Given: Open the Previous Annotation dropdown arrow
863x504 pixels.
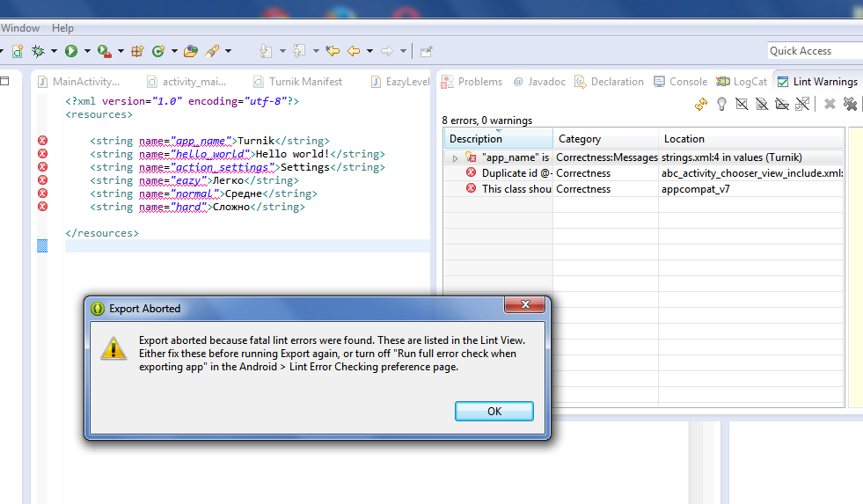Looking at the screenshot, I should point(316,51).
